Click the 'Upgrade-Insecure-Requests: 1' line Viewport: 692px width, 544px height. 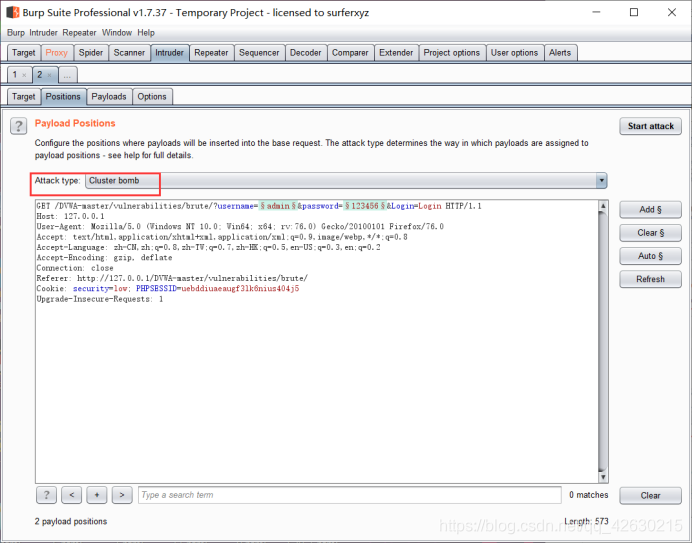(x=100, y=299)
